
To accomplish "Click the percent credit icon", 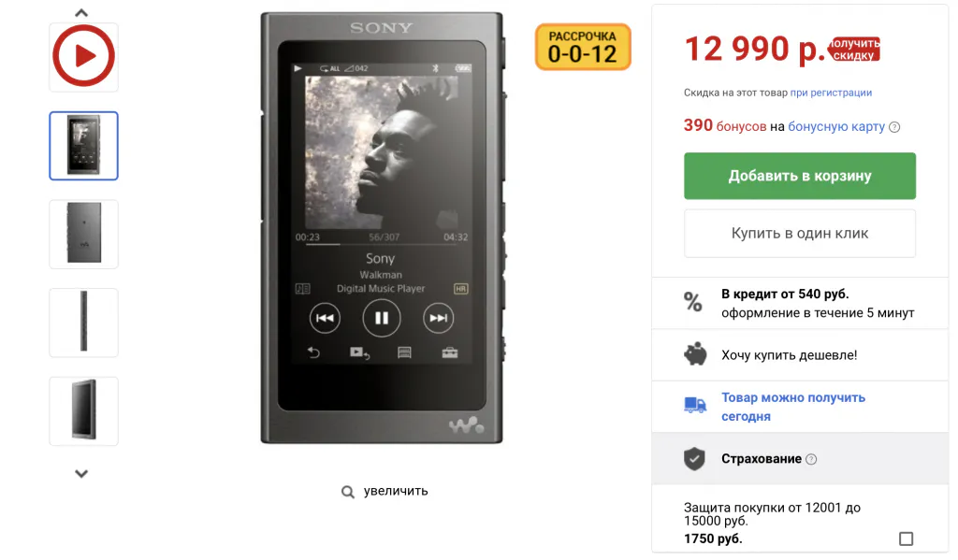I will pos(692,302).
